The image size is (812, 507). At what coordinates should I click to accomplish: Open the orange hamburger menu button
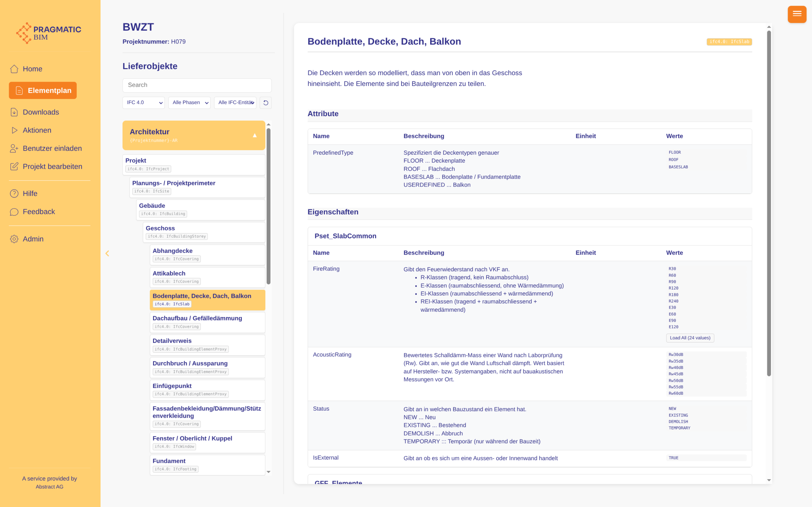tap(797, 14)
